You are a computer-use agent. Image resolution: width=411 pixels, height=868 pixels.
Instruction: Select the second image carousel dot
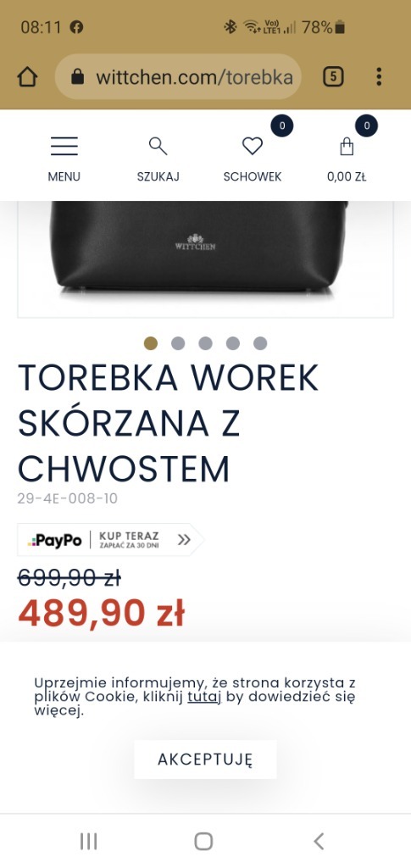(x=178, y=343)
